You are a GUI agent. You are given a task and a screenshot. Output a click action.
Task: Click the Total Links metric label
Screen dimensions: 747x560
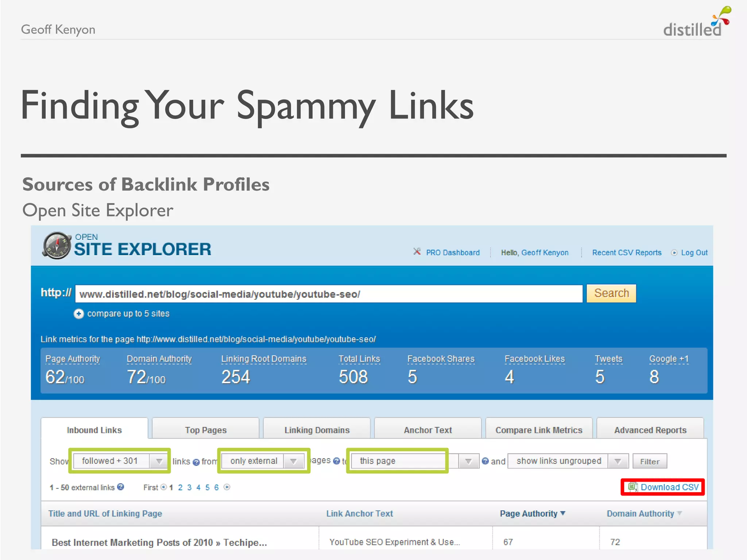[x=359, y=359]
